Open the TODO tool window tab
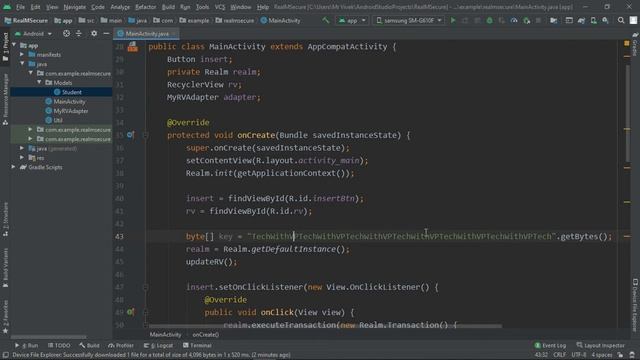Screen dimensions: 640x360 [59, 345]
